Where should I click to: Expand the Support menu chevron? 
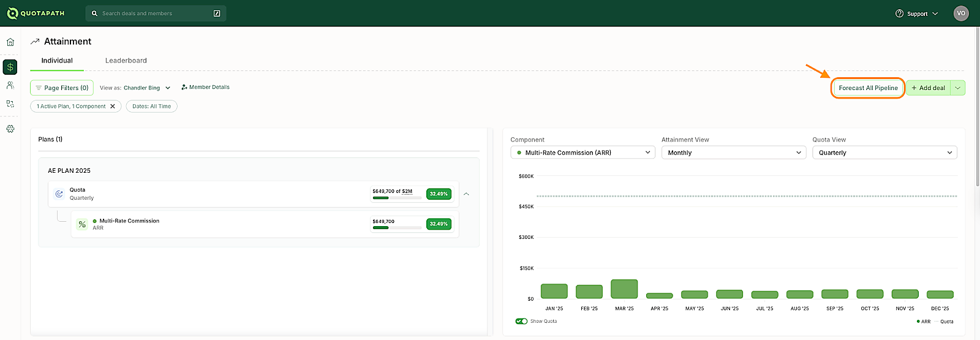tap(935, 13)
